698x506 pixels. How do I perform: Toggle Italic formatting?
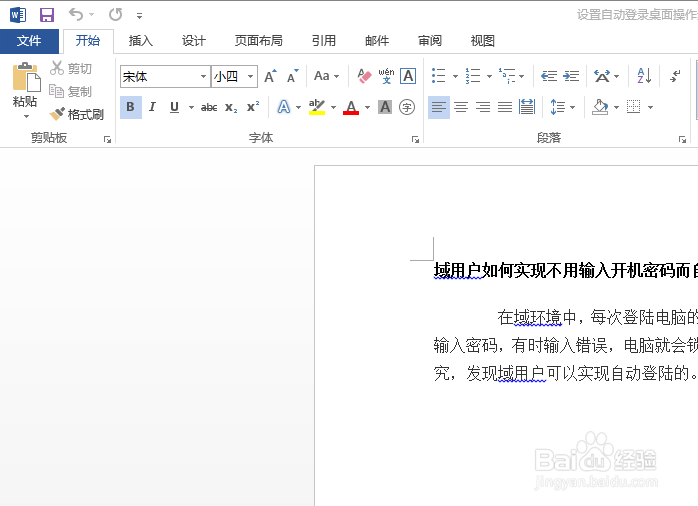tap(152, 107)
